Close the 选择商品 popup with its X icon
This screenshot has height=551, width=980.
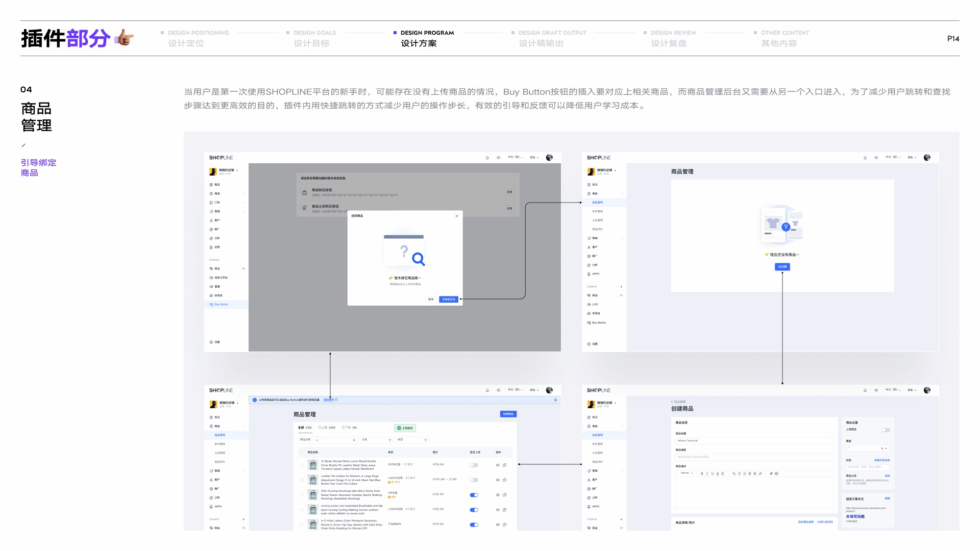coord(457,216)
